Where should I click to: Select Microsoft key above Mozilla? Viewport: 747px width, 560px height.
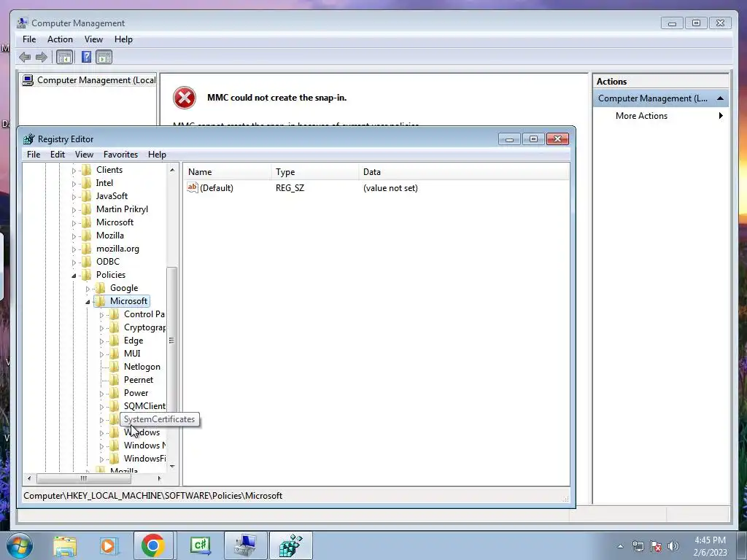click(x=115, y=222)
